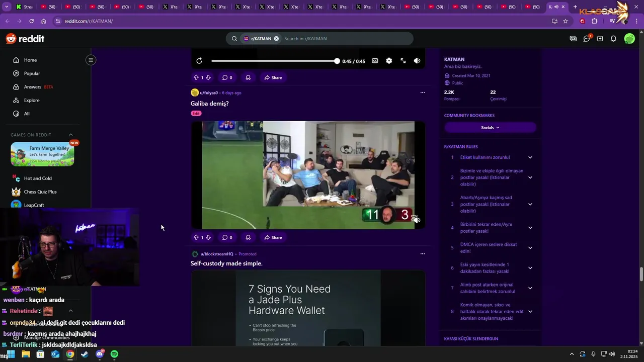Share the post with the 0:45 video
Viewport: 644px width, 362px height.
[x=273, y=77]
